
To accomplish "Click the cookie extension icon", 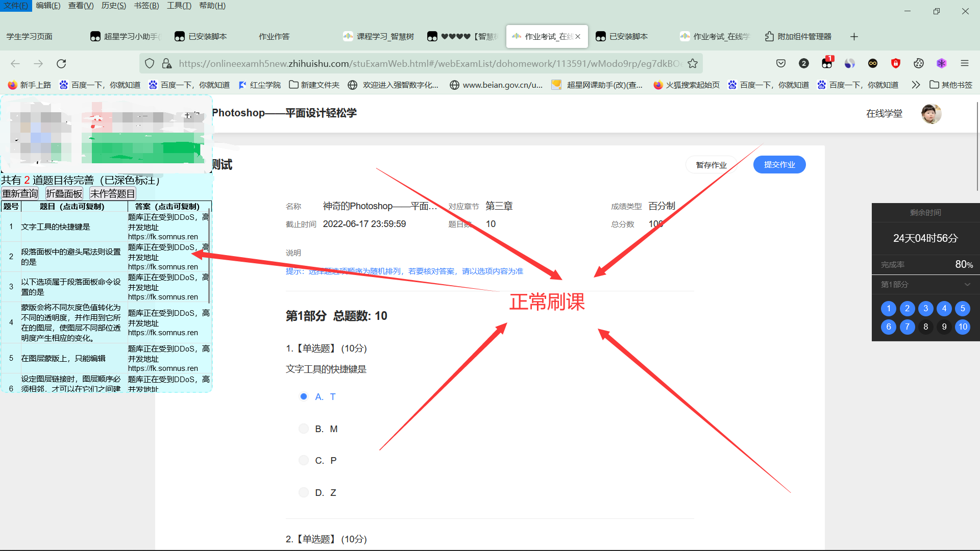I will [x=919, y=63].
